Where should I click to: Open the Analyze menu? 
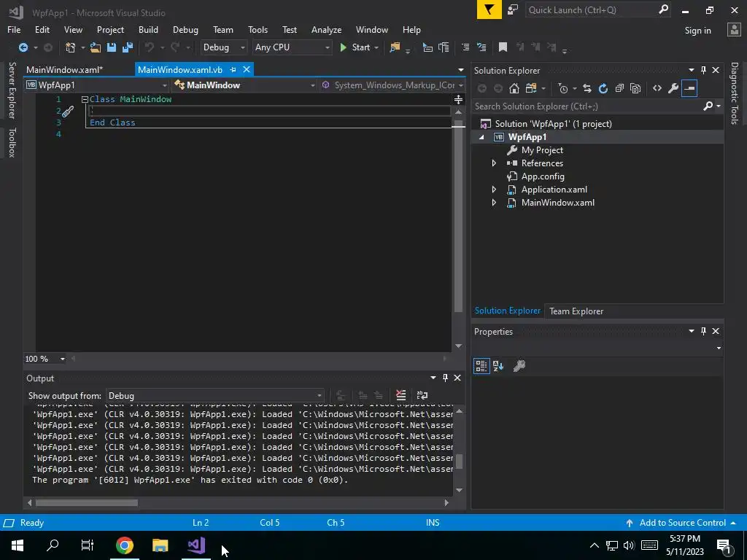pos(326,29)
